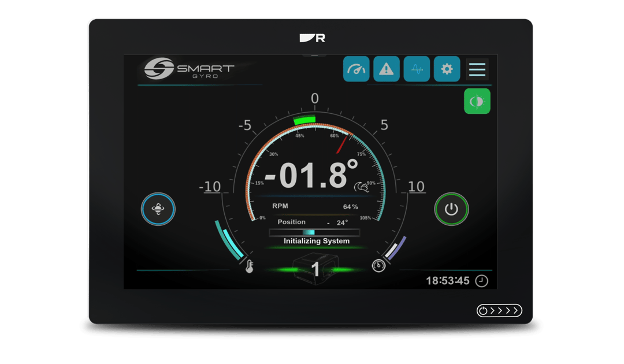The width and height of the screenshot is (624, 364).
Task: Click the clock icon beside the time
Action: click(x=480, y=281)
